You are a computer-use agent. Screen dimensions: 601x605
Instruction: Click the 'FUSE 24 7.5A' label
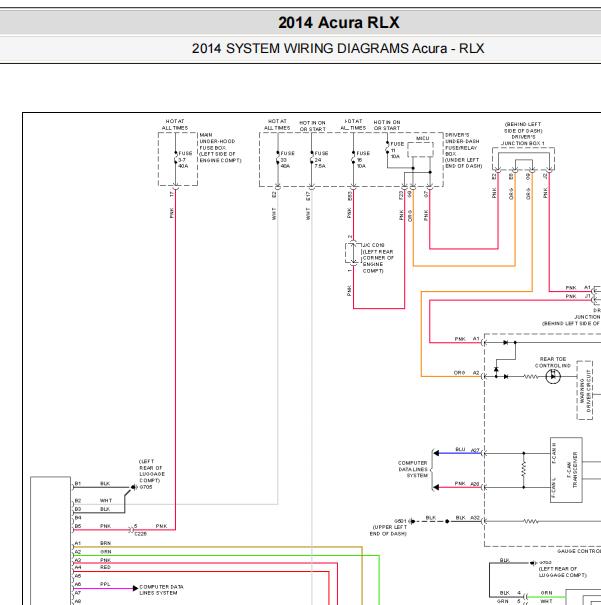[321, 159]
